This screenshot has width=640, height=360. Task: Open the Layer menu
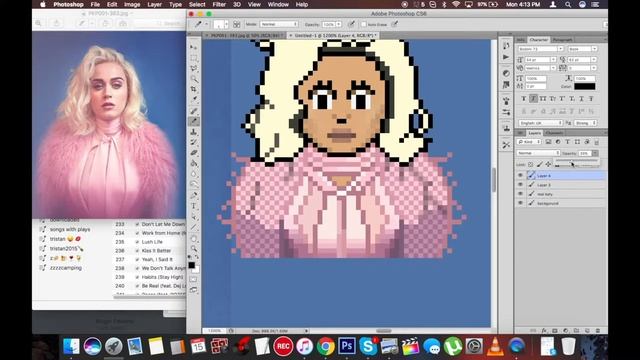coord(154,4)
